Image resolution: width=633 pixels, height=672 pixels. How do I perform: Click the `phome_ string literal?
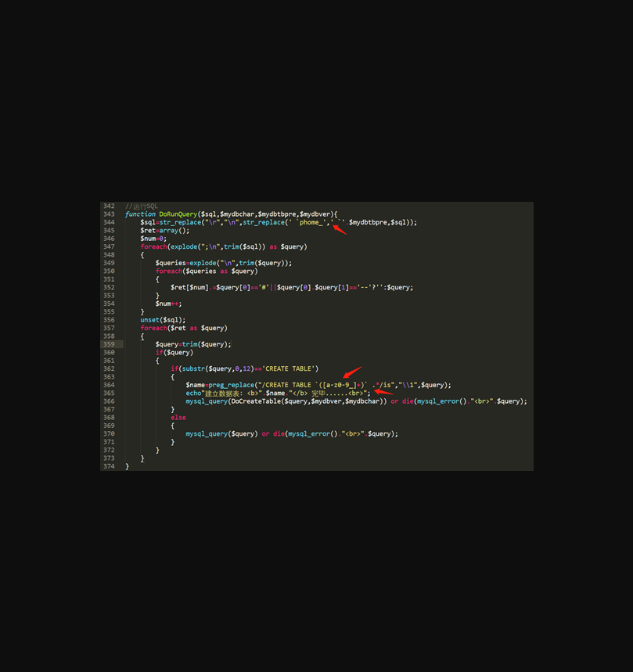(311, 222)
